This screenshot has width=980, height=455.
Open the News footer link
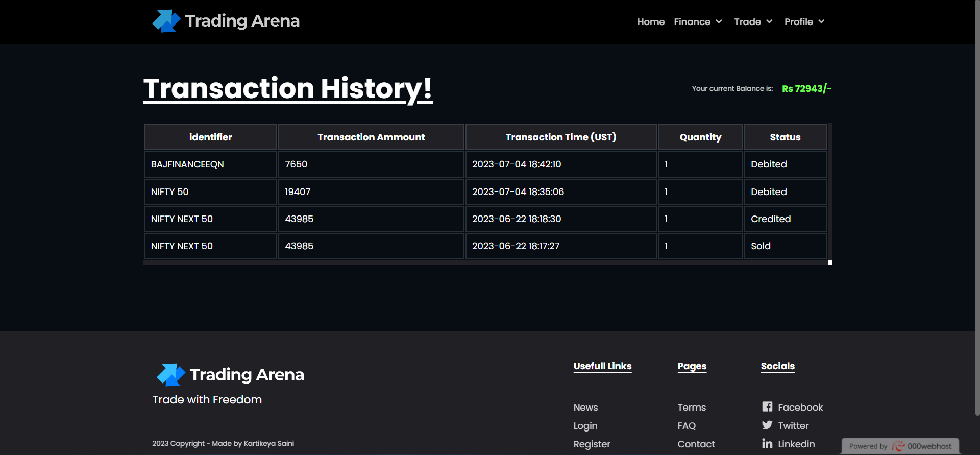point(585,407)
